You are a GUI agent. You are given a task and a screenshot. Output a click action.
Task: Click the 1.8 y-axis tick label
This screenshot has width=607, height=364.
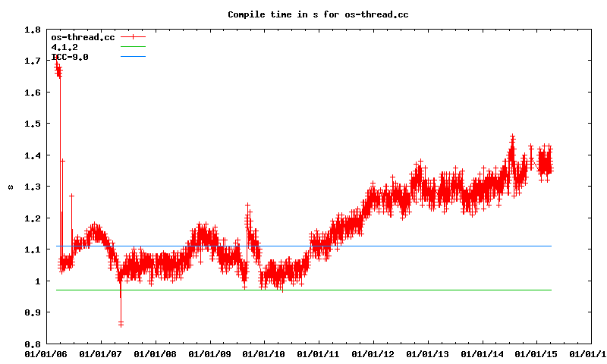(x=33, y=30)
